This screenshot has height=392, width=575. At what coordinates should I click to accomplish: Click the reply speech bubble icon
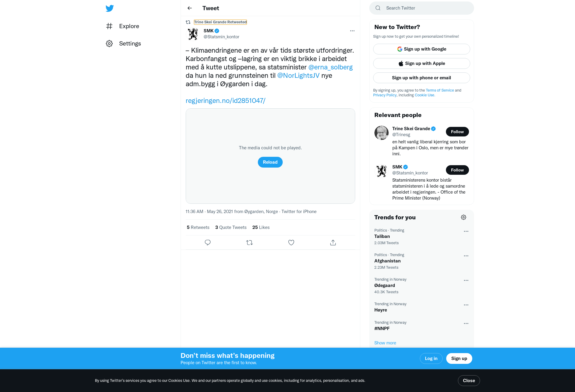click(208, 242)
